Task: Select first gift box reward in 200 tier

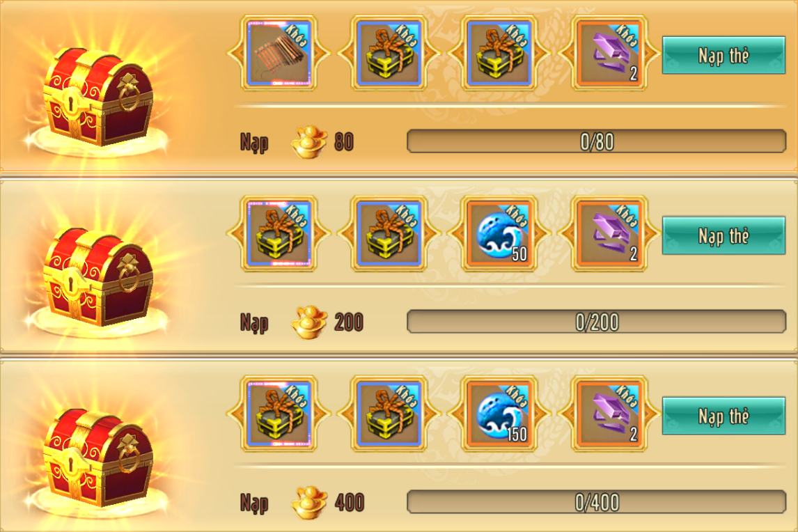Action: pos(279,234)
